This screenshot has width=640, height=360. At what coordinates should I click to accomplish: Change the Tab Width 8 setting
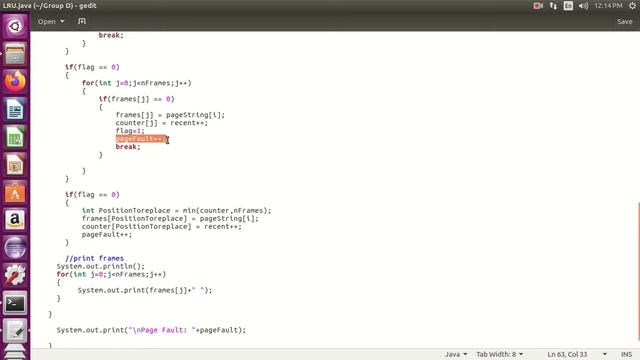tap(500, 354)
